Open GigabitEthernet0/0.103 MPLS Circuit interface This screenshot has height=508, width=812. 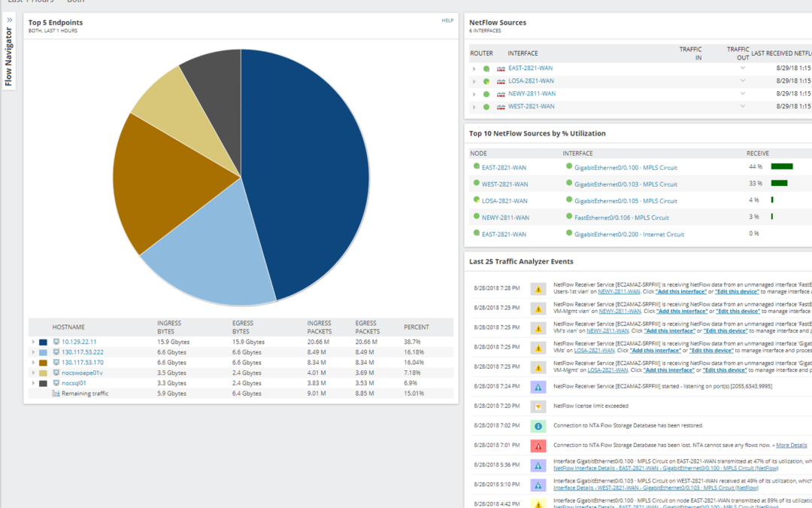[x=626, y=184]
